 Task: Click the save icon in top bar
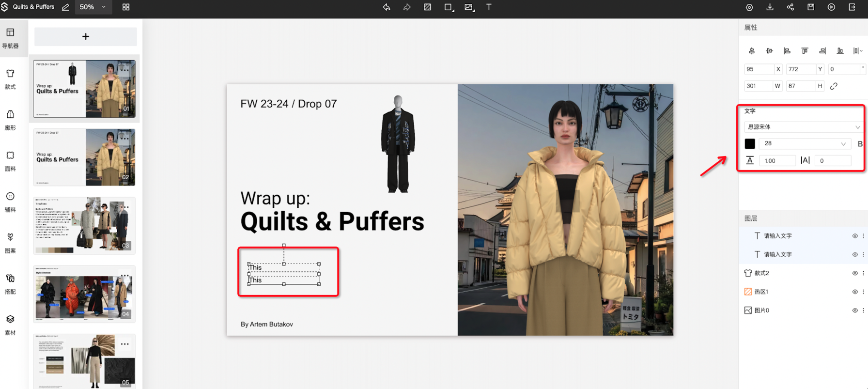pyautogui.click(x=811, y=7)
